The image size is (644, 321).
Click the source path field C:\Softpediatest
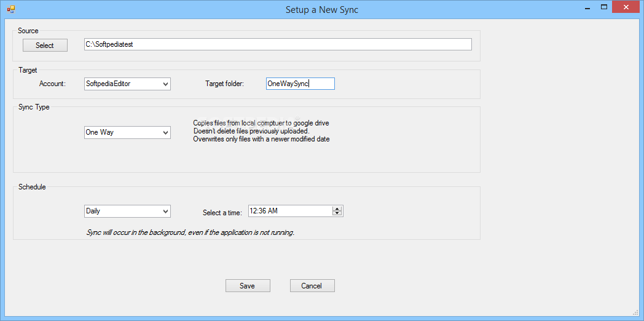[278, 44]
